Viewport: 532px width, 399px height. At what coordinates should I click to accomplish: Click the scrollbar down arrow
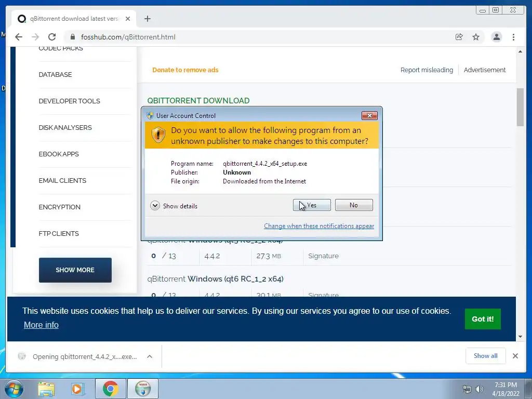520,337
